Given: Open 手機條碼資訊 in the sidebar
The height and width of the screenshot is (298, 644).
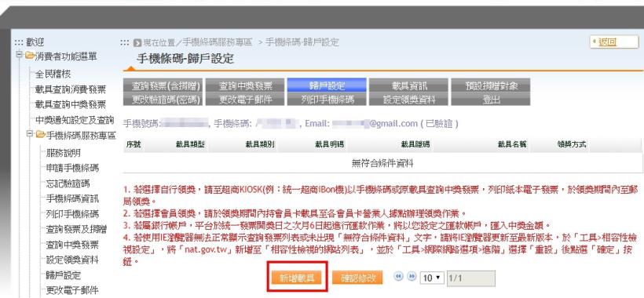Looking at the screenshot, I should click(x=72, y=199).
